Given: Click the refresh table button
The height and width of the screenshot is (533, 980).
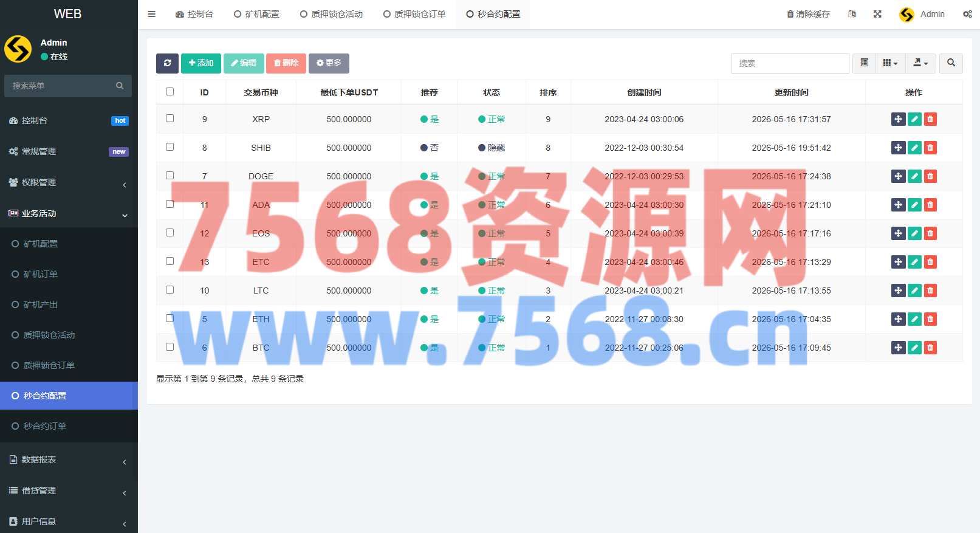Looking at the screenshot, I should coord(167,63).
